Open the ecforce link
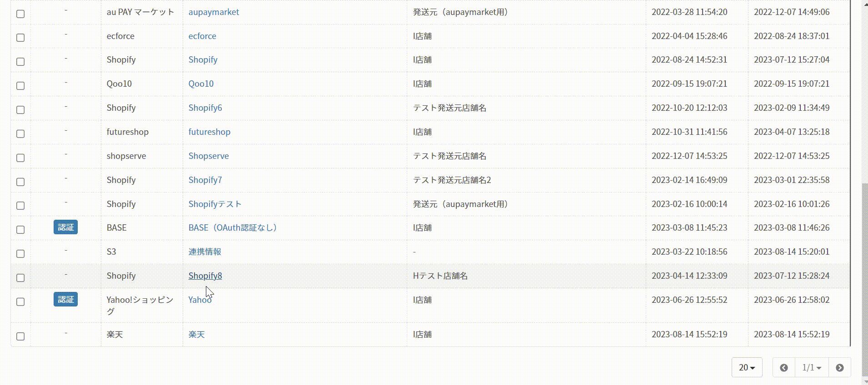Screen dimensions: 868x385 pos(202,36)
